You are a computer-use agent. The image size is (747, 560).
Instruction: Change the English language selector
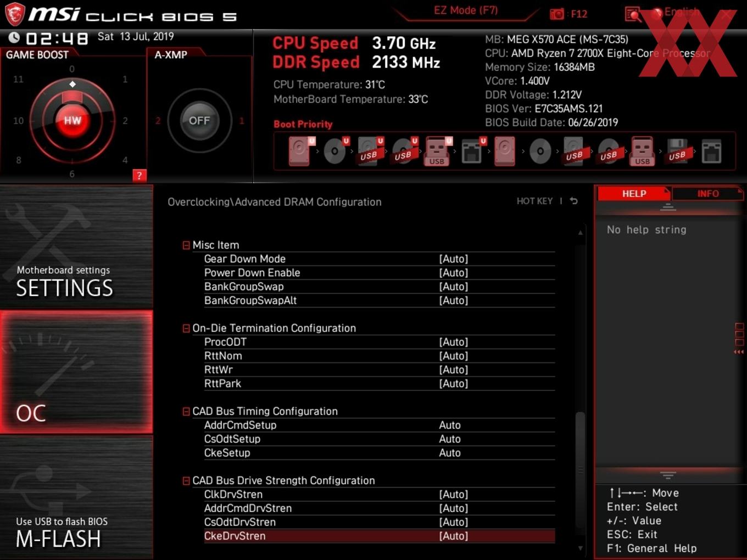click(x=682, y=12)
